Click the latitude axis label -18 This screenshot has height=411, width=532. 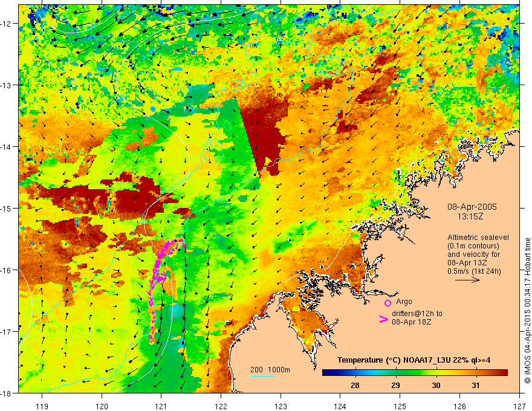pos(7,393)
